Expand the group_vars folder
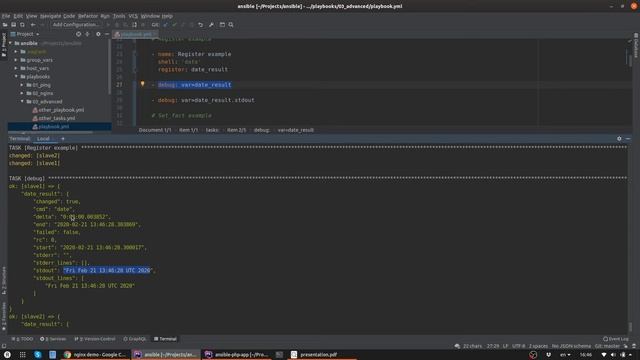This screenshot has width=640, height=360. 16,60
